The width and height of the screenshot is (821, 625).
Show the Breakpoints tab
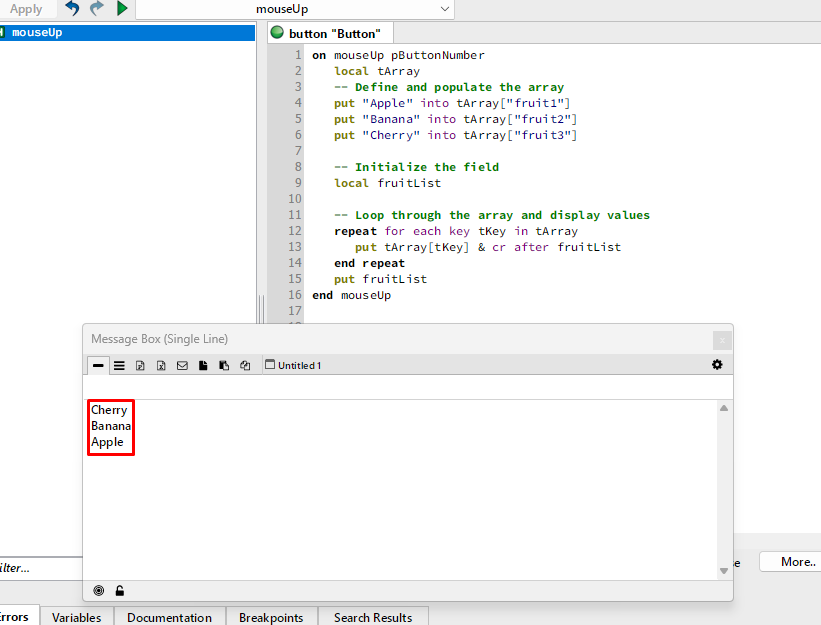[x=271, y=617]
